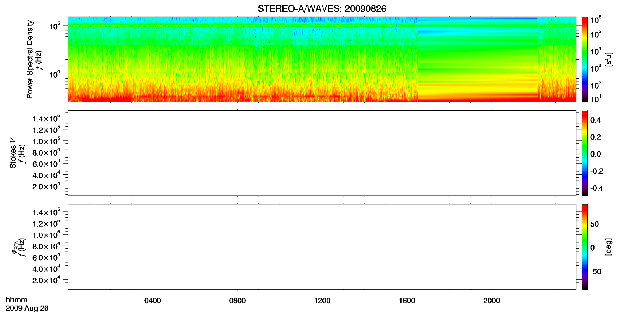The height and width of the screenshot is (332, 644).
Task: Click the 0800 time tick label
Action: point(238,301)
